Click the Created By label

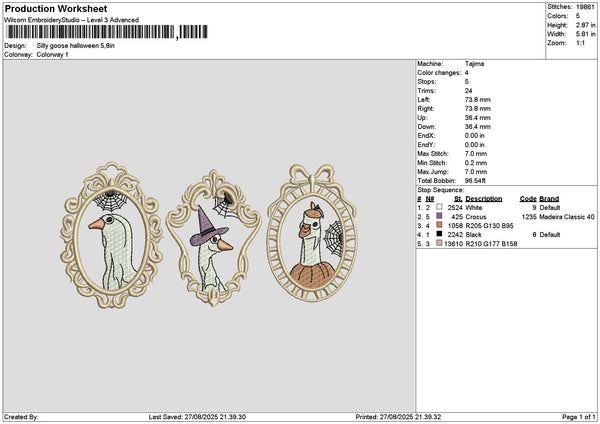point(21,417)
